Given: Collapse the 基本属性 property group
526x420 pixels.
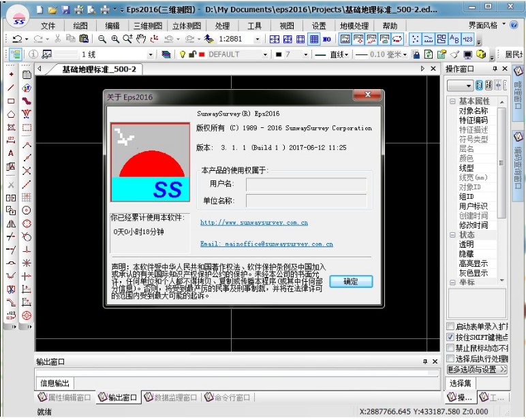Looking at the screenshot, I should [452, 101].
